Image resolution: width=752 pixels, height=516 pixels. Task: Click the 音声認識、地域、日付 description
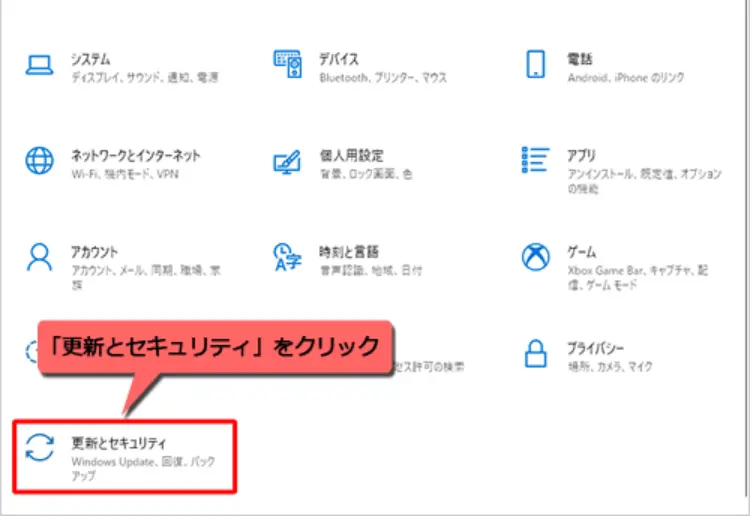coord(371,270)
